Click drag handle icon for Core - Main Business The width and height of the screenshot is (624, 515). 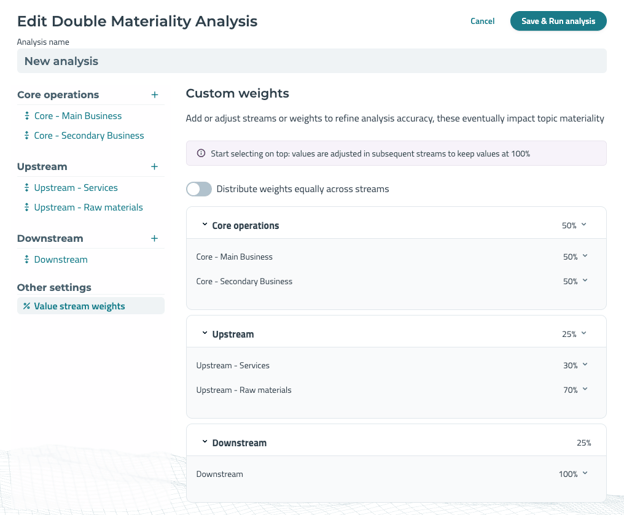point(27,116)
